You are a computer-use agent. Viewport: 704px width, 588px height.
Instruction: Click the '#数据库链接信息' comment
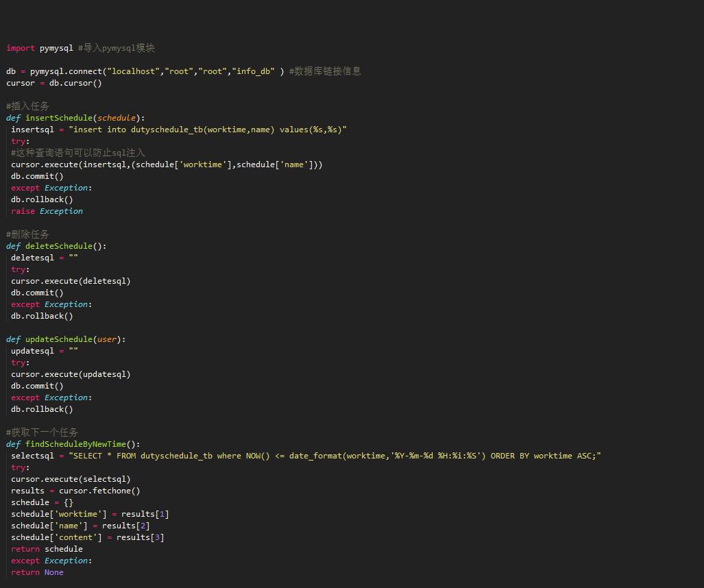point(325,71)
